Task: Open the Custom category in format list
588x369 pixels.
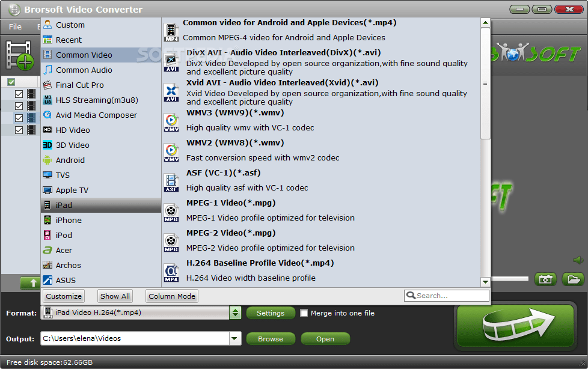Action: click(101, 25)
